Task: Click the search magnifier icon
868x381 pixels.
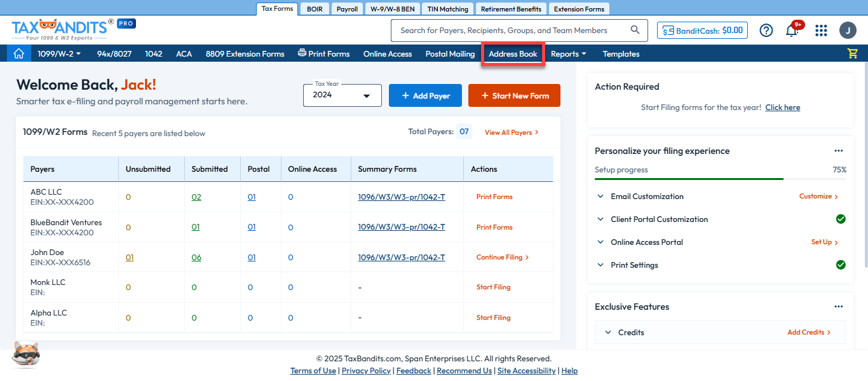Action: pyautogui.click(x=635, y=30)
